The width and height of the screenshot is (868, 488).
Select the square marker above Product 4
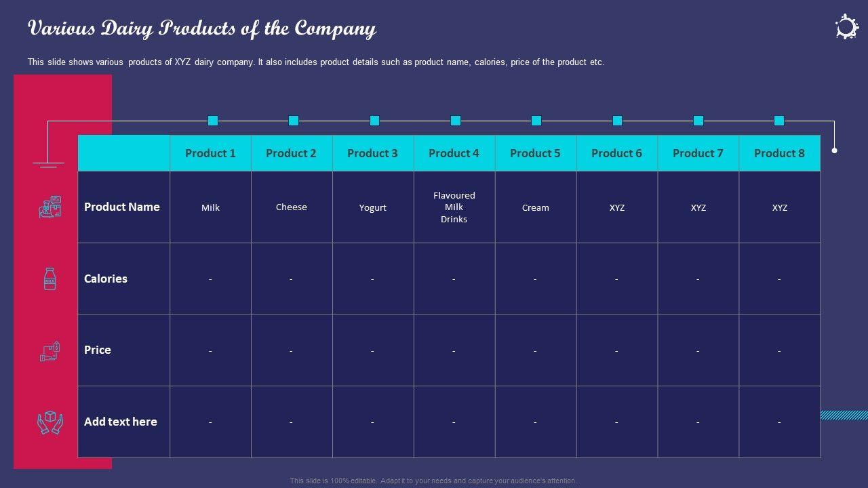click(456, 121)
